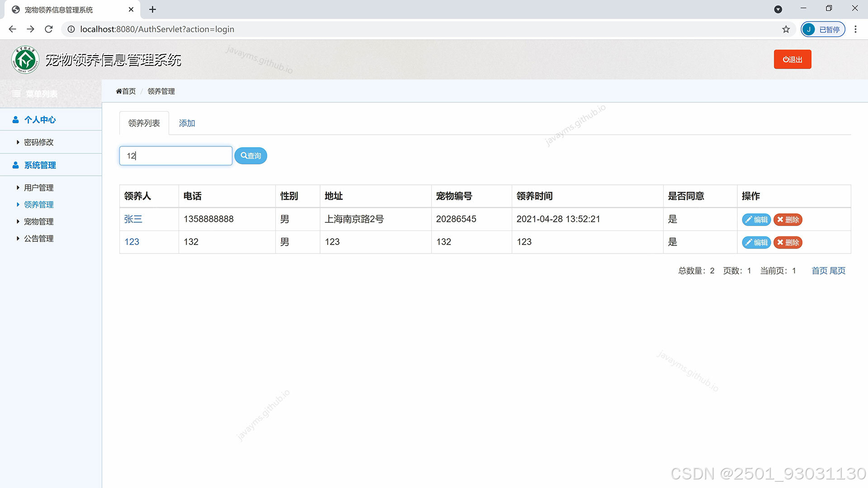Image resolution: width=868 pixels, height=488 pixels.
Task: Edit the 张三 row with 编辑
Action: point(756,220)
